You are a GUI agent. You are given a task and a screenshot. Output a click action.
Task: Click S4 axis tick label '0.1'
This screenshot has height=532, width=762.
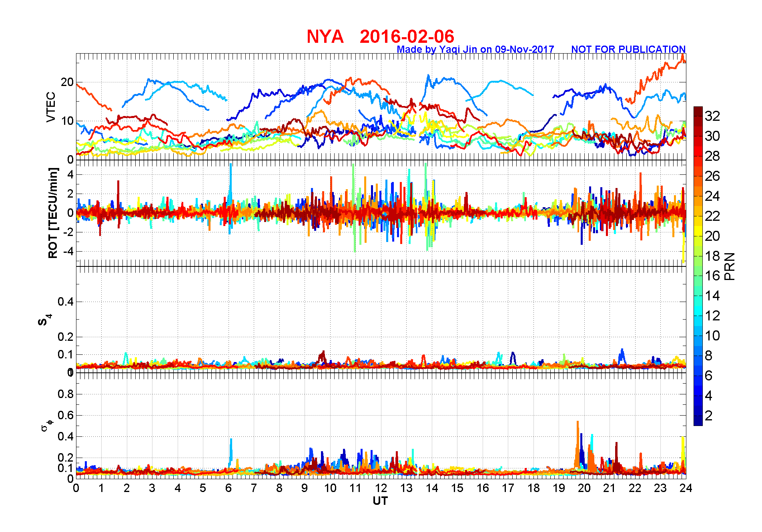point(66,354)
